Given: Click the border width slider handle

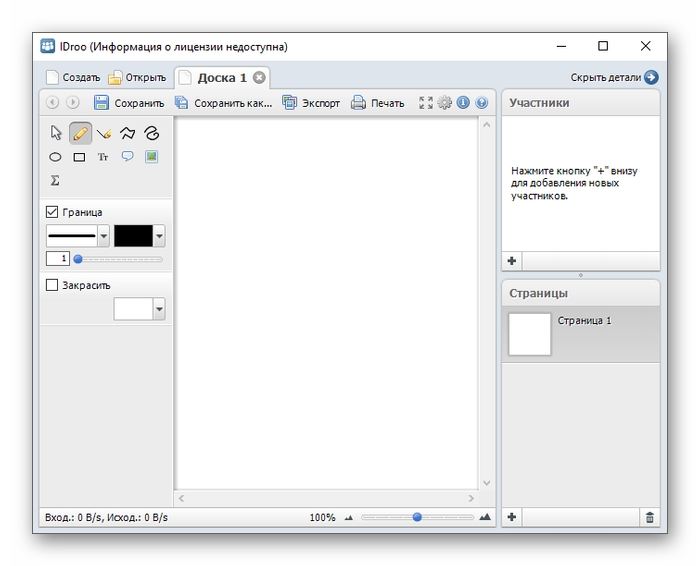Looking at the screenshot, I should 78,259.
